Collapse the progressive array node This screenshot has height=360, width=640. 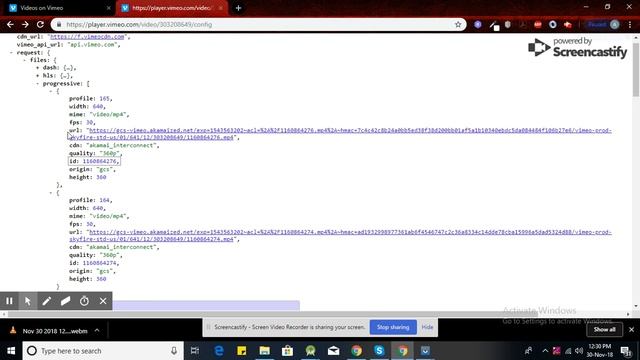click(x=38, y=84)
